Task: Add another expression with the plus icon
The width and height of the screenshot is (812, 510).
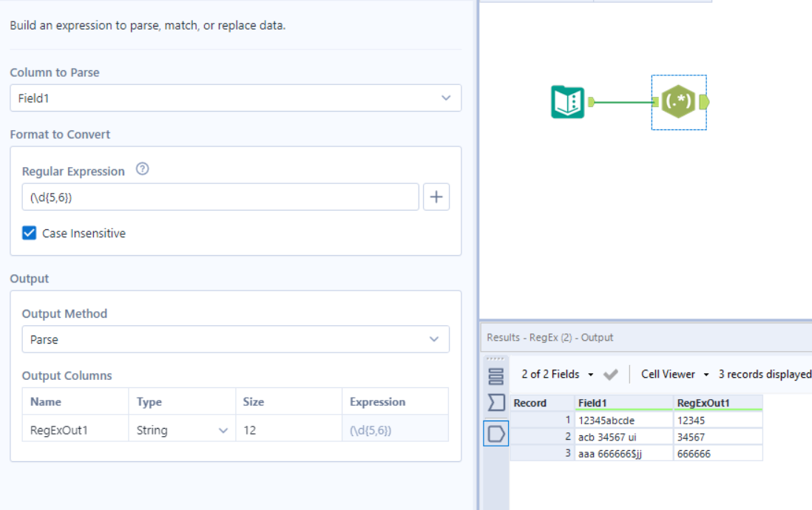Action: point(436,197)
